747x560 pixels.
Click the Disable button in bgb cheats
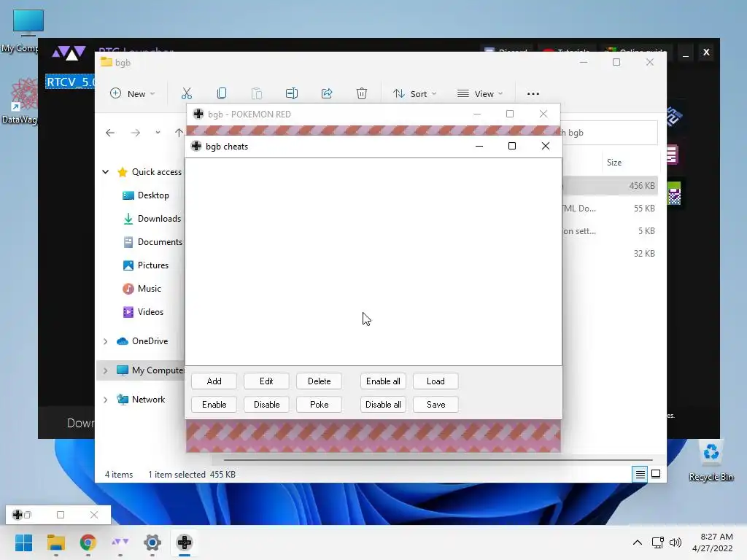[x=266, y=404]
